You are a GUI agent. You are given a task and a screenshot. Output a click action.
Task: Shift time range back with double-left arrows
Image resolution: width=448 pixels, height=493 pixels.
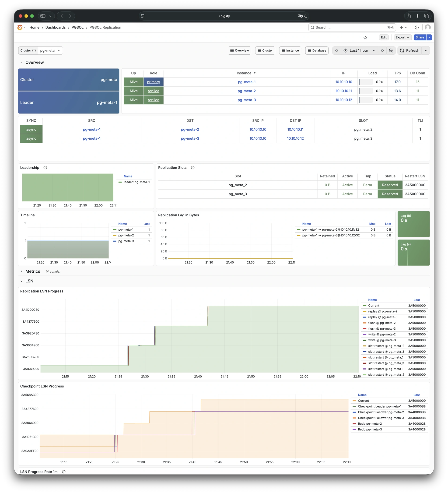click(x=336, y=50)
